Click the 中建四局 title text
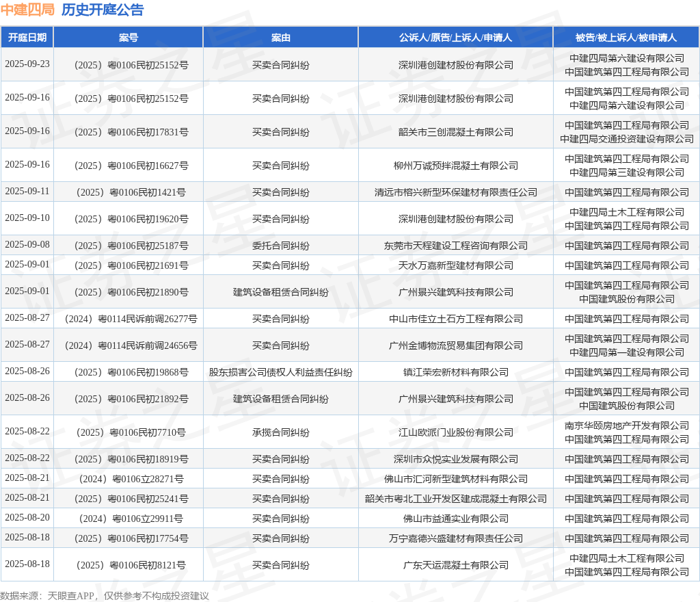Image resolution: width=700 pixels, height=602 pixels. 27,10
